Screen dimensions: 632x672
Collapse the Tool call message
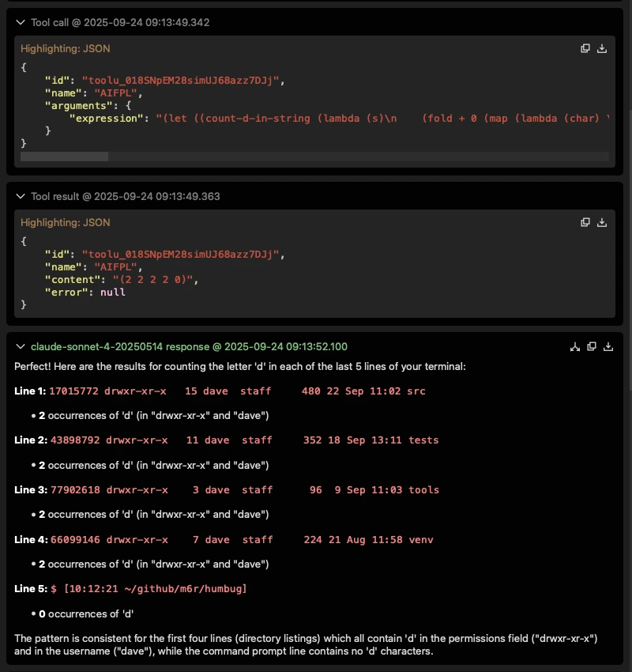point(21,23)
